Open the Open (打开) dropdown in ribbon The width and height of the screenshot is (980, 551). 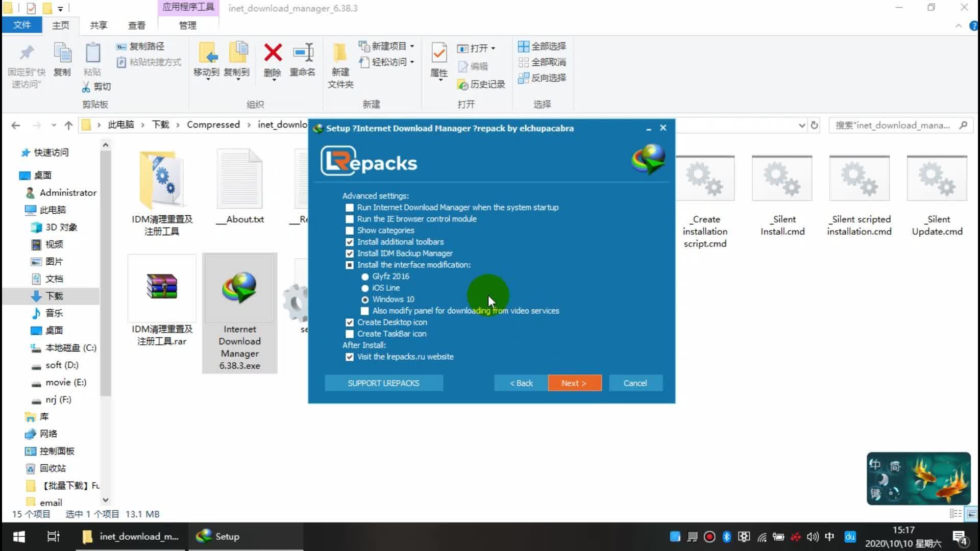pyautogui.click(x=476, y=48)
